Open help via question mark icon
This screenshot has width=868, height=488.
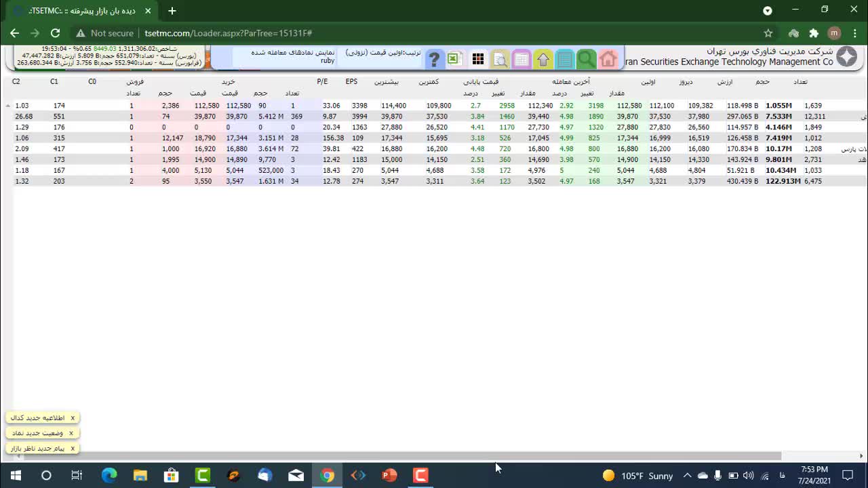(435, 60)
